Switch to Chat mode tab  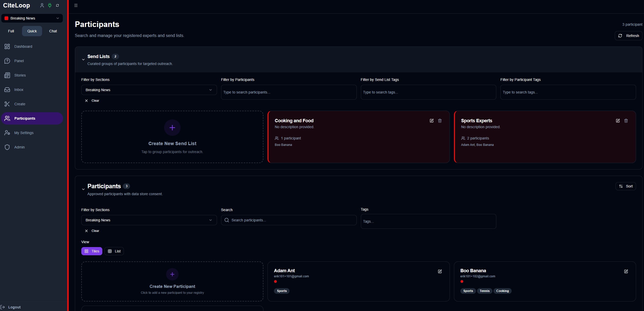pyautogui.click(x=53, y=31)
